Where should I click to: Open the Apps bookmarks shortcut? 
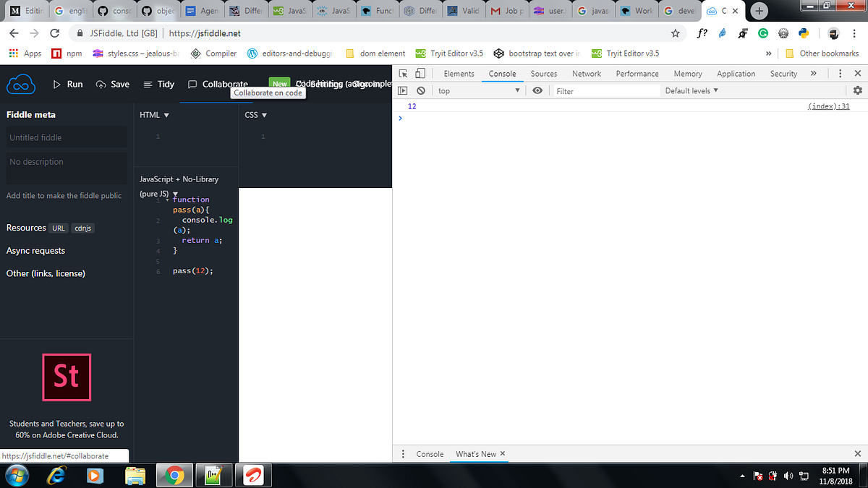25,53
